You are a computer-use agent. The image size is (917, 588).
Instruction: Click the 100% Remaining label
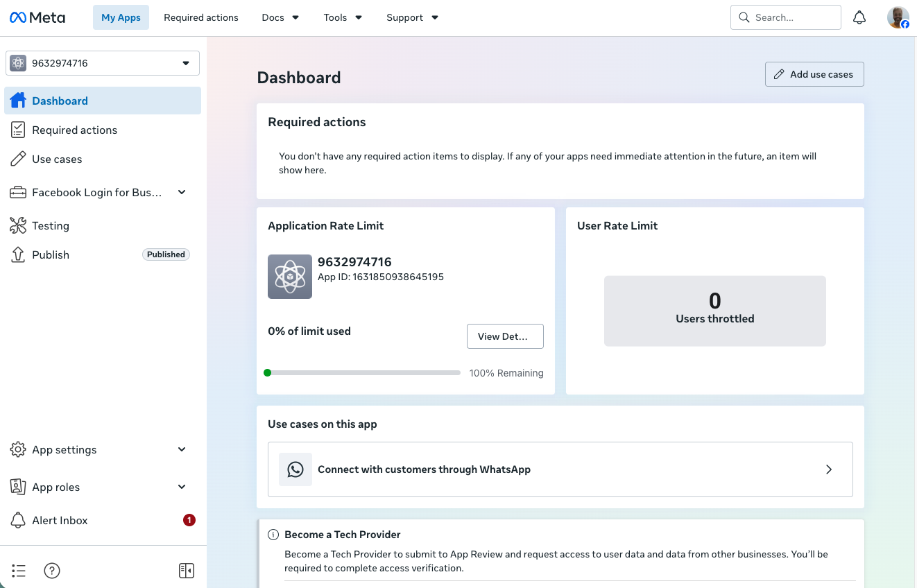[506, 373]
